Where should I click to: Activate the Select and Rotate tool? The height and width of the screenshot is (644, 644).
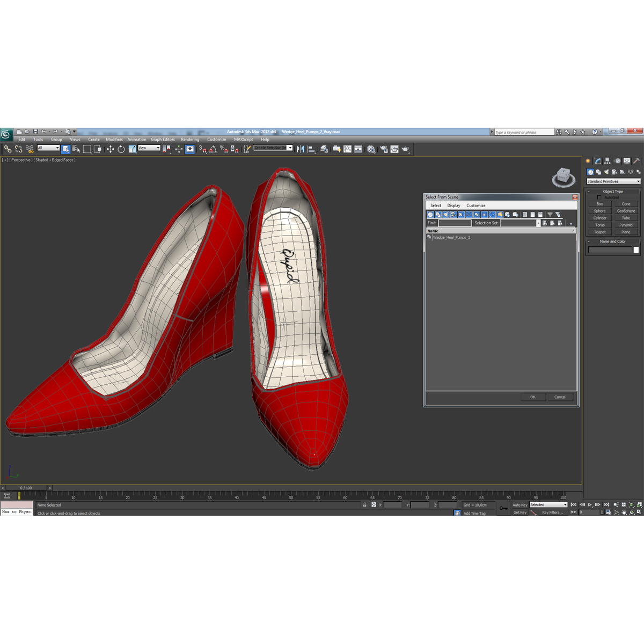point(121,149)
